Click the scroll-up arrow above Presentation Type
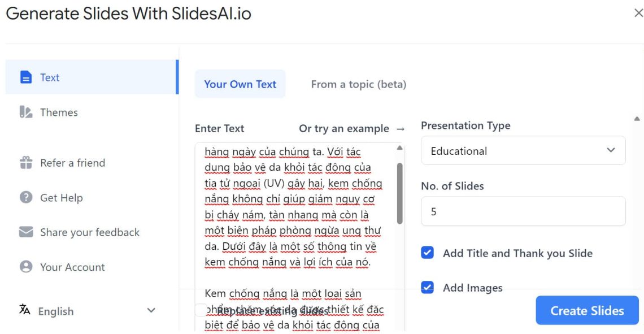The image size is (644, 334). pyautogui.click(x=637, y=119)
